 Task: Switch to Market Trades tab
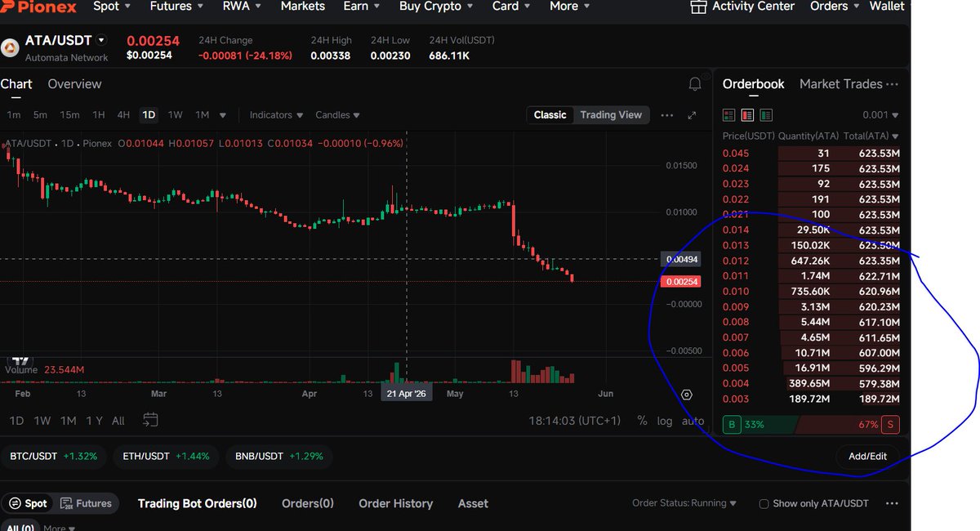pos(840,84)
